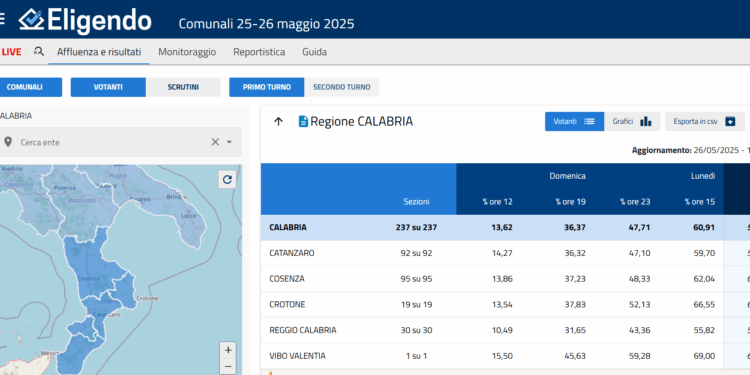Select the CALABRIA total row
750x375 pixels.
pos(505,228)
